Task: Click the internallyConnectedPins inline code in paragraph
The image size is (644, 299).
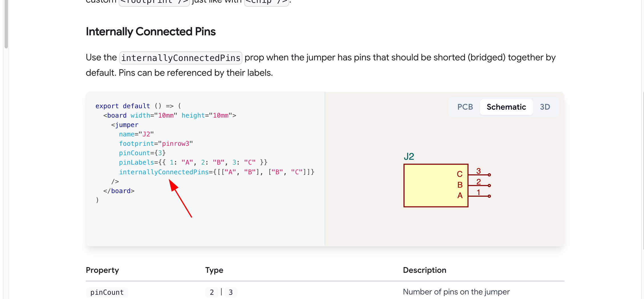Action: click(x=181, y=58)
